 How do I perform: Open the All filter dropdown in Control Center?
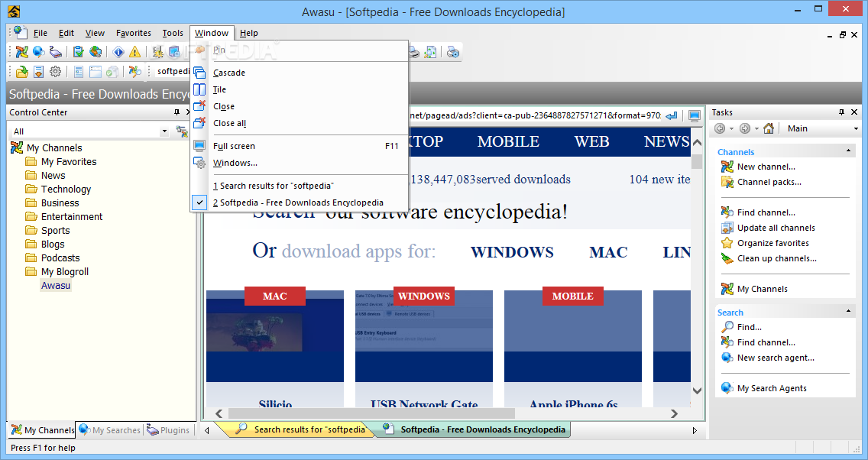pyautogui.click(x=164, y=131)
